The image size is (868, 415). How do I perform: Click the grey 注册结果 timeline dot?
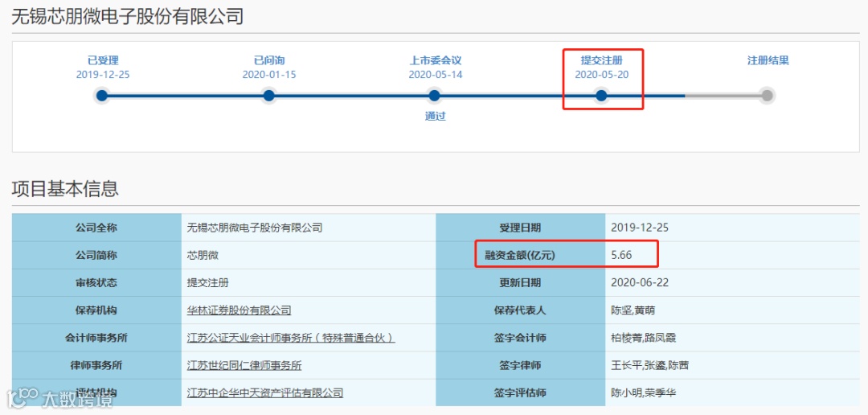pyautogui.click(x=767, y=96)
